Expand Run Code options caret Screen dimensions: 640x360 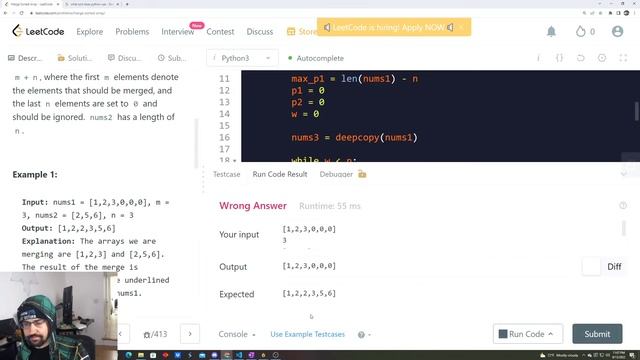pyautogui.click(x=551, y=334)
